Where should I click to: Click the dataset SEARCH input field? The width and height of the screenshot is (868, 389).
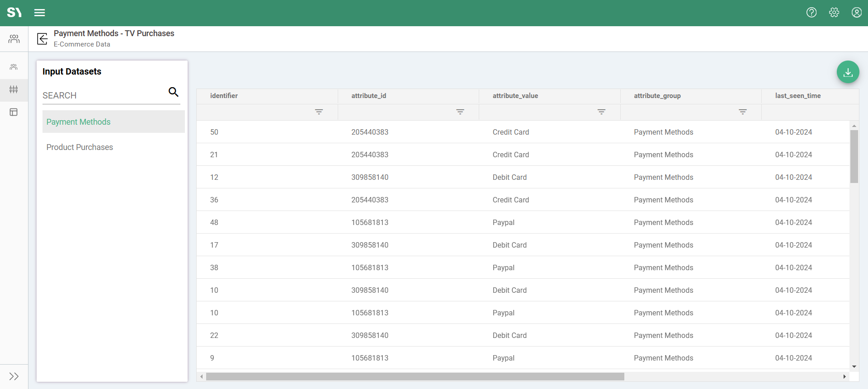103,96
